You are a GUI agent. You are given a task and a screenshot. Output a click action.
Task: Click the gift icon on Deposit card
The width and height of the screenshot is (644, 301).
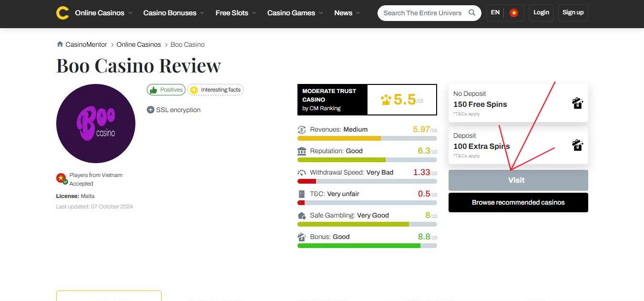[x=577, y=145]
